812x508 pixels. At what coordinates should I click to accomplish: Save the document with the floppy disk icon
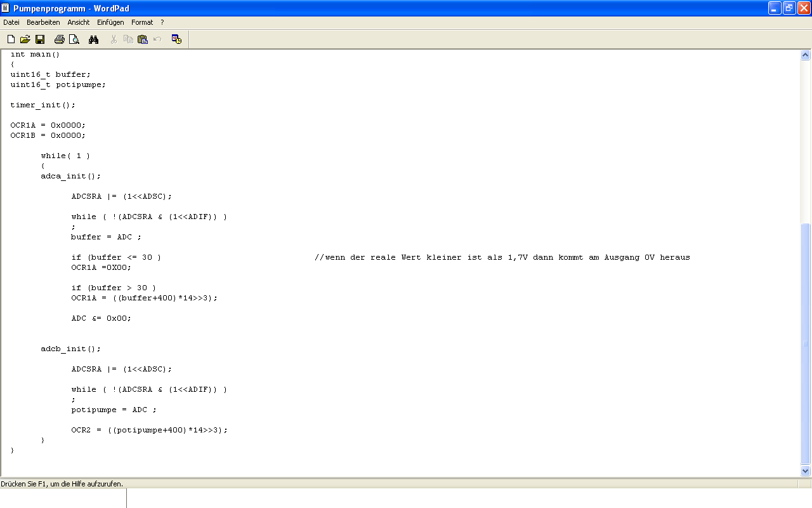coord(40,39)
